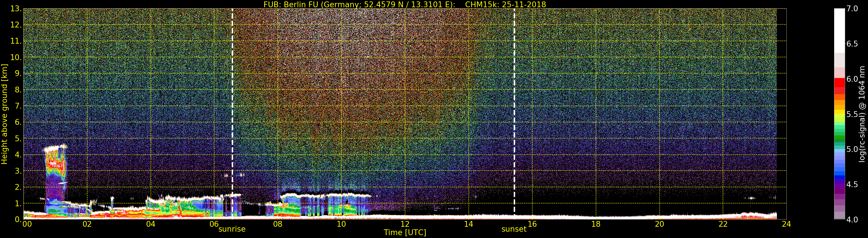Click the time axis tick "24"
868x238 pixels.
(x=786, y=224)
